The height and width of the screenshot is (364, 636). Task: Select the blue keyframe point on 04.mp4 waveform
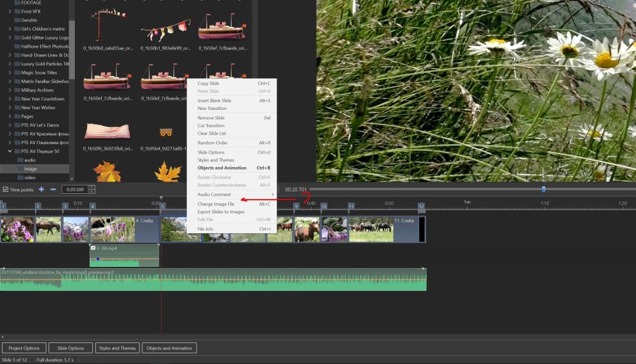coord(97,259)
